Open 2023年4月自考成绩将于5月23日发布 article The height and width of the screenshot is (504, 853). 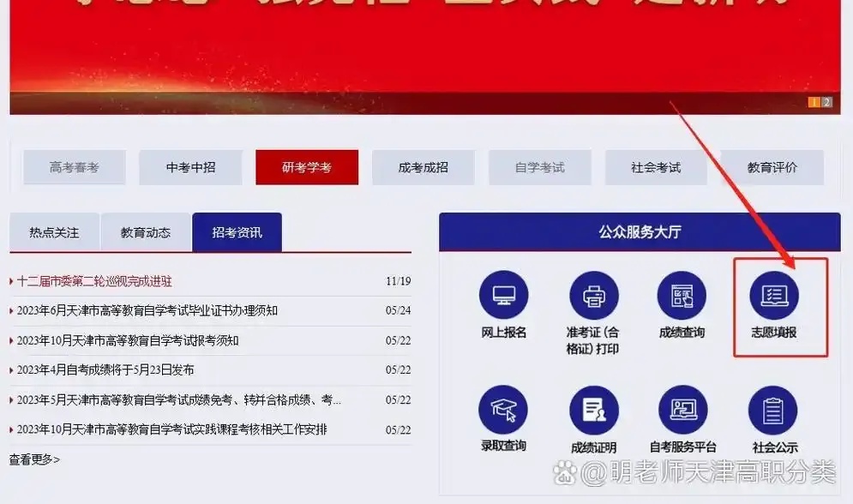coord(105,369)
